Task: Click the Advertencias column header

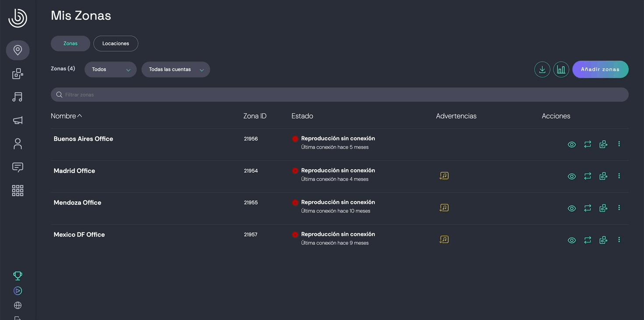Action: click(456, 116)
